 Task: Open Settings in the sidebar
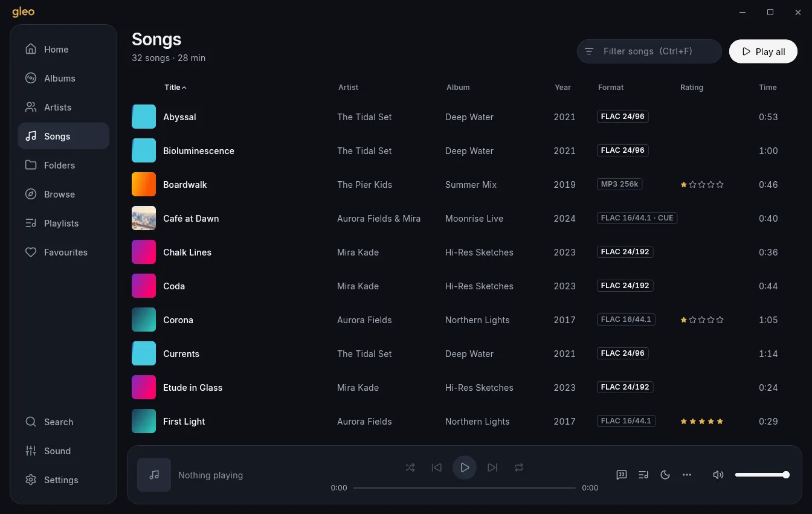pyautogui.click(x=63, y=480)
